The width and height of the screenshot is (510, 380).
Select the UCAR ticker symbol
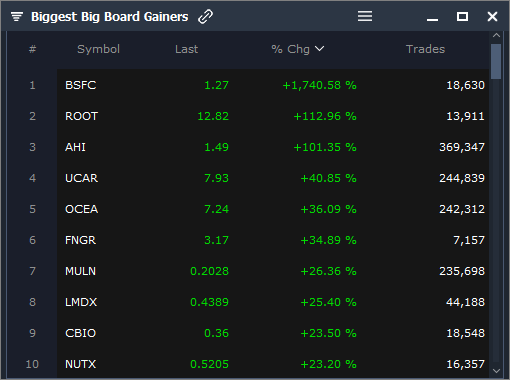[x=81, y=178]
